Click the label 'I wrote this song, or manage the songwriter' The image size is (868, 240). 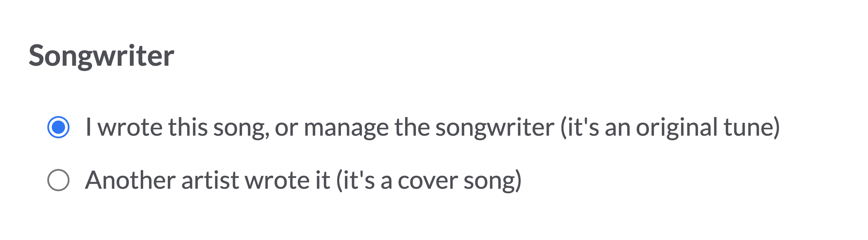click(319, 128)
